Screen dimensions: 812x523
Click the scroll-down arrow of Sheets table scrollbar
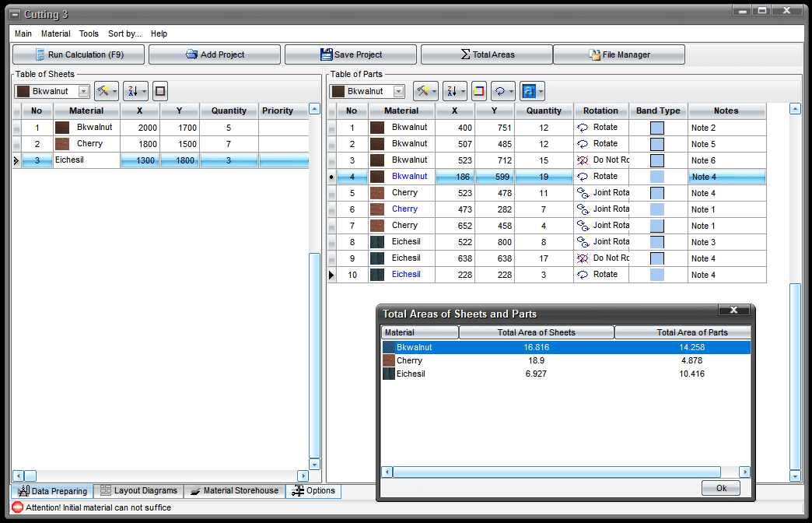(314, 465)
